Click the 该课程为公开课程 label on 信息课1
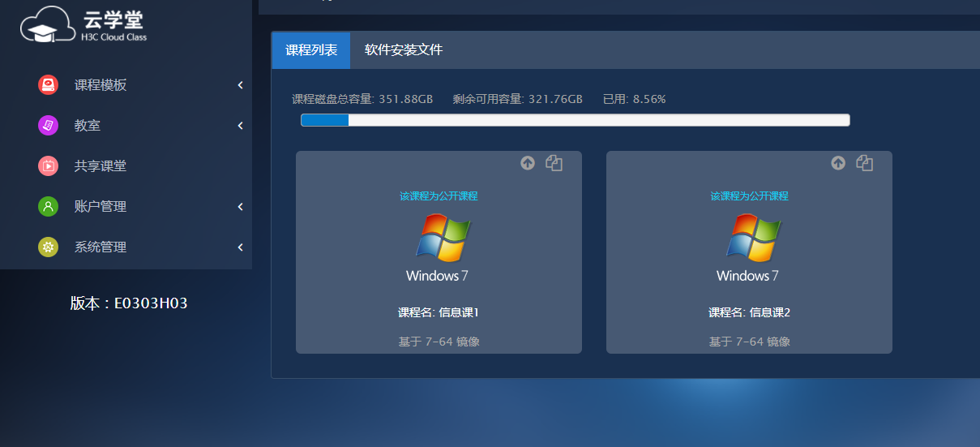 coord(439,196)
